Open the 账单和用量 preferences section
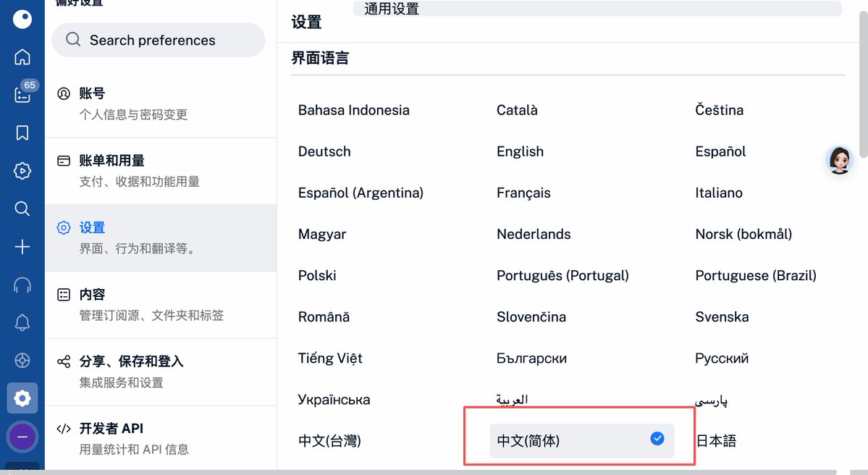This screenshot has height=475, width=868. (x=161, y=171)
